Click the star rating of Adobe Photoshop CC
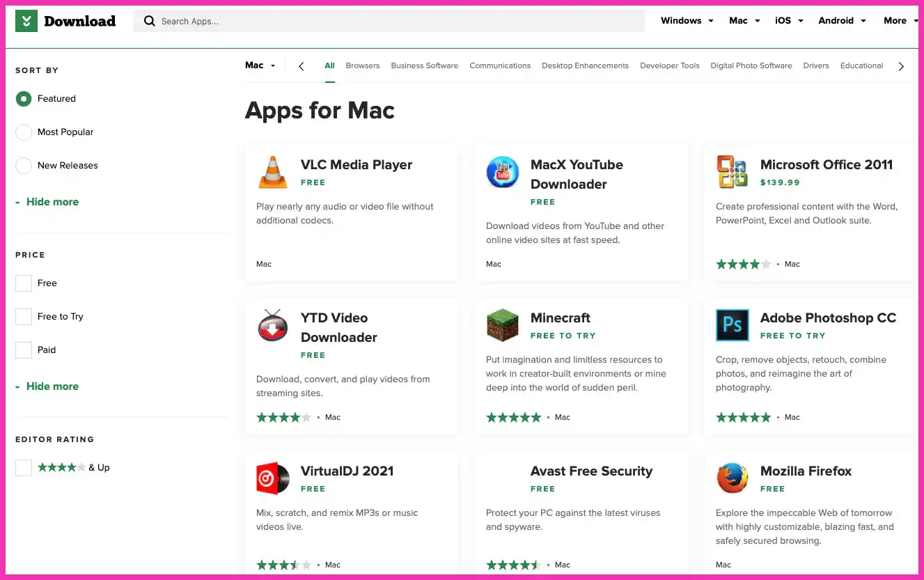The height and width of the screenshot is (580, 924). pos(744,417)
